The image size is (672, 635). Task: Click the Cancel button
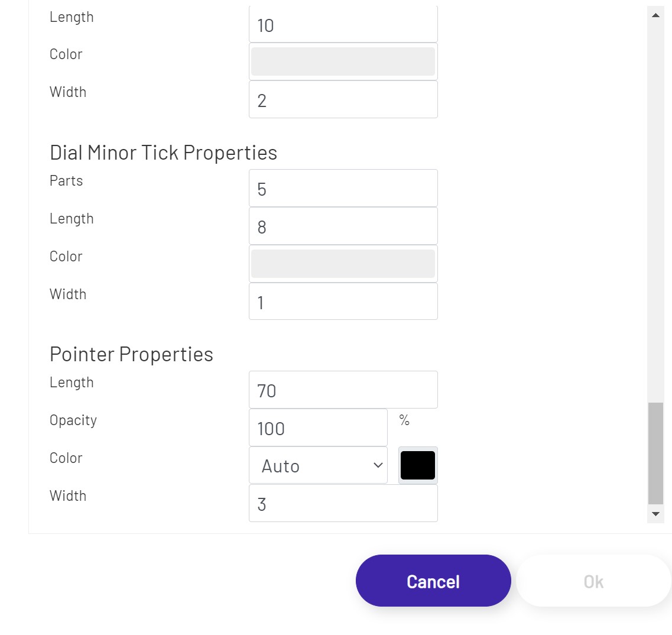[x=433, y=581]
